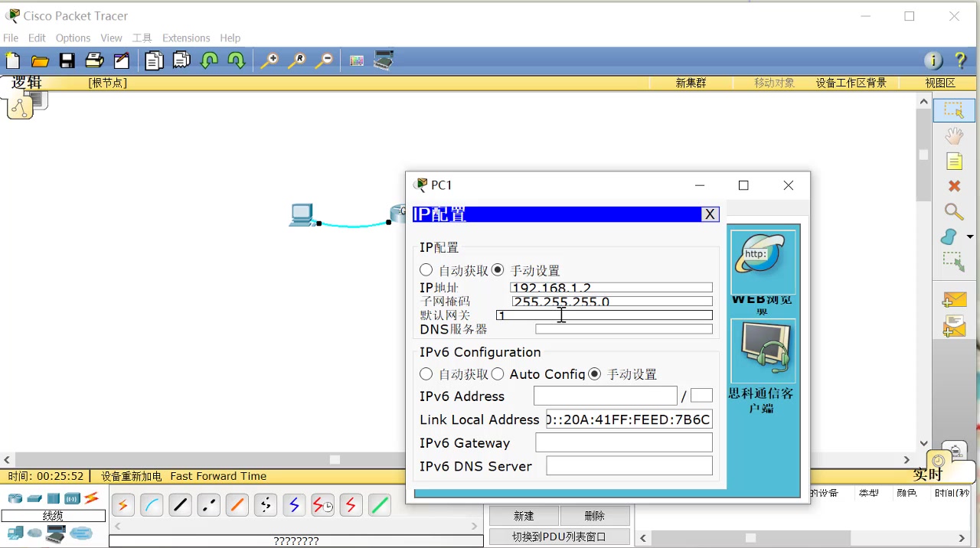980x548 pixels.
Task: Select the IPv6 Auto Config radio
Action: click(498, 374)
